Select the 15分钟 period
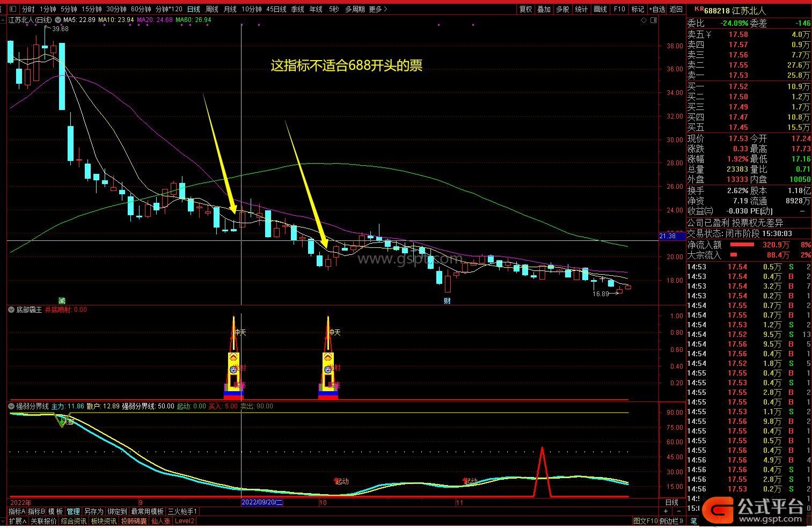The image size is (812, 528). point(91,9)
